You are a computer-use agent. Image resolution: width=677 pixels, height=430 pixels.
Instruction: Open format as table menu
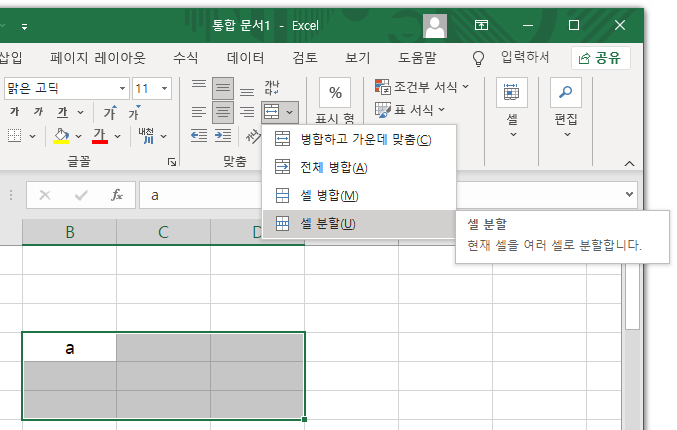coord(410,110)
